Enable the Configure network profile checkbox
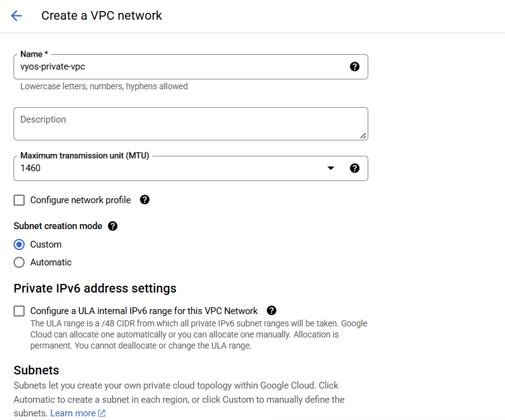The height and width of the screenshot is (420, 505). click(19, 200)
